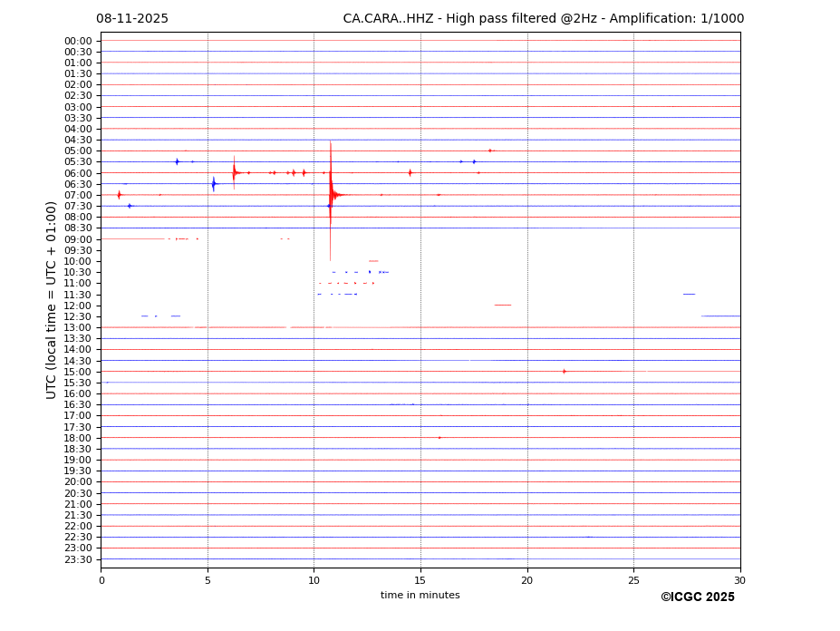
Task: Click the 12:00 time label
Action: 78,306
